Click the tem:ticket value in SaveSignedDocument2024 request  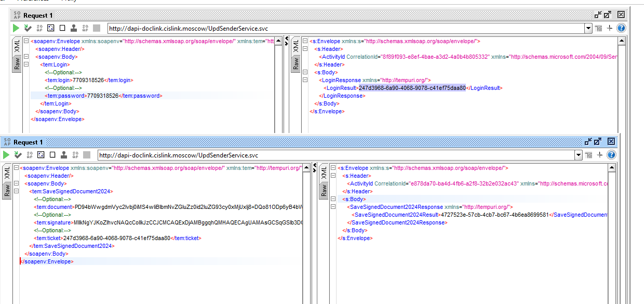117,238
